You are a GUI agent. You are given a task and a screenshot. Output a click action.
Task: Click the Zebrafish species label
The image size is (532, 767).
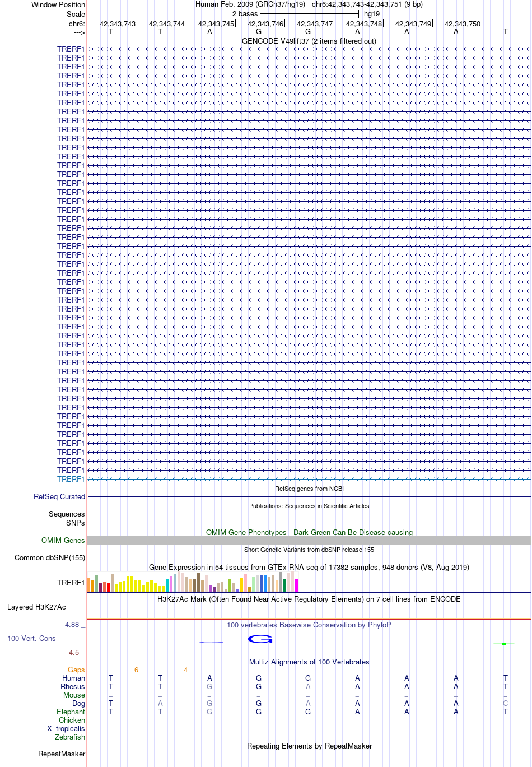tap(70, 737)
